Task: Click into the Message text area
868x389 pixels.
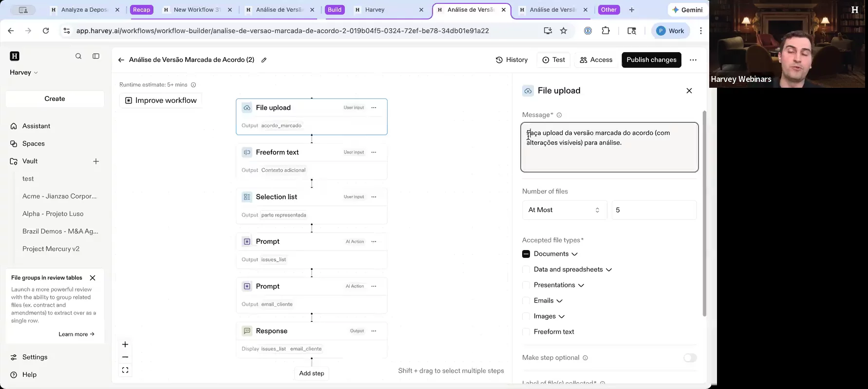Action: pyautogui.click(x=609, y=147)
